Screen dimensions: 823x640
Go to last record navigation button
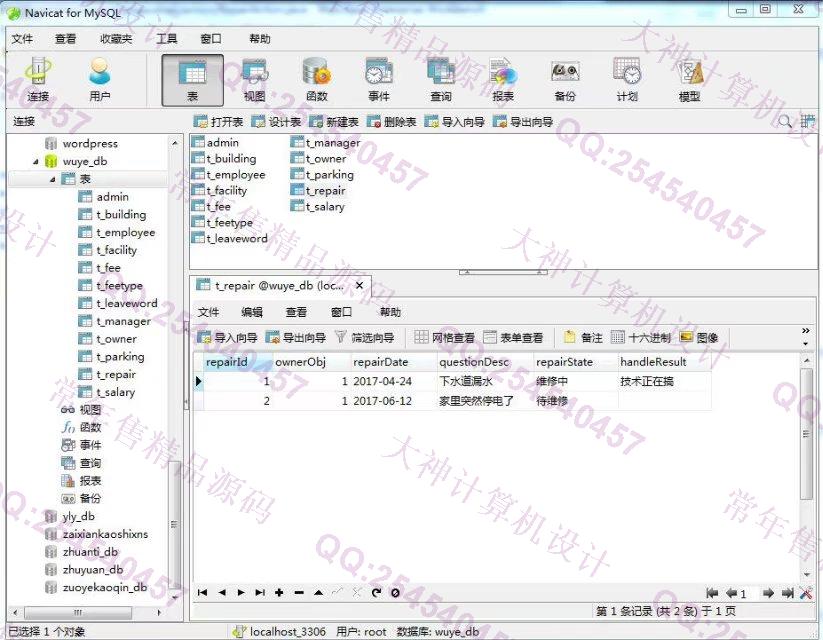click(260, 593)
